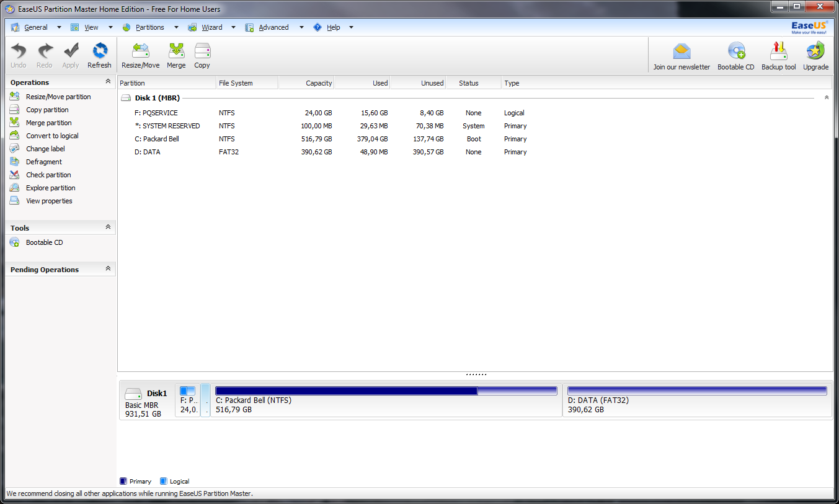The image size is (839, 504).
Task: Run Defragment from Operations panel
Action: pos(43,162)
